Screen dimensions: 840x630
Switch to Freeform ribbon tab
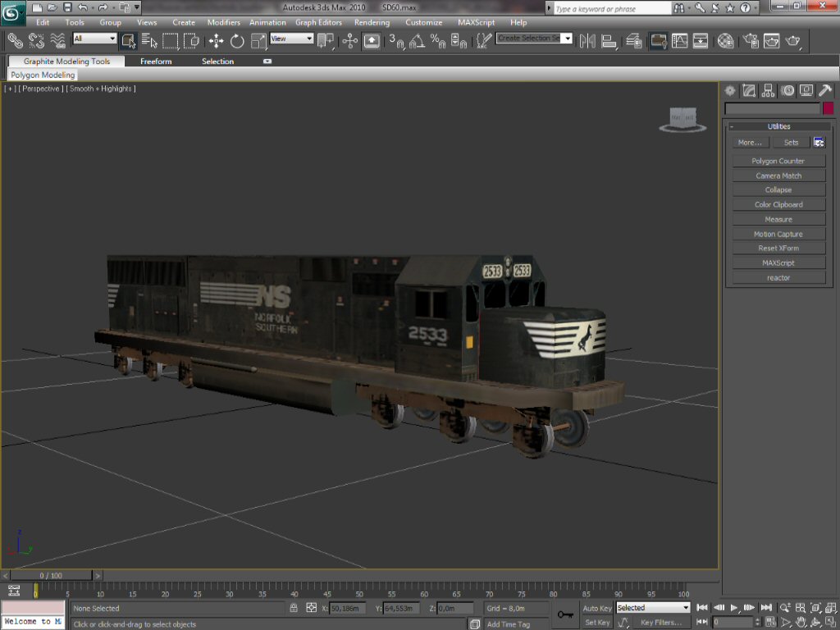pyautogui.click(x=156, y=62)
